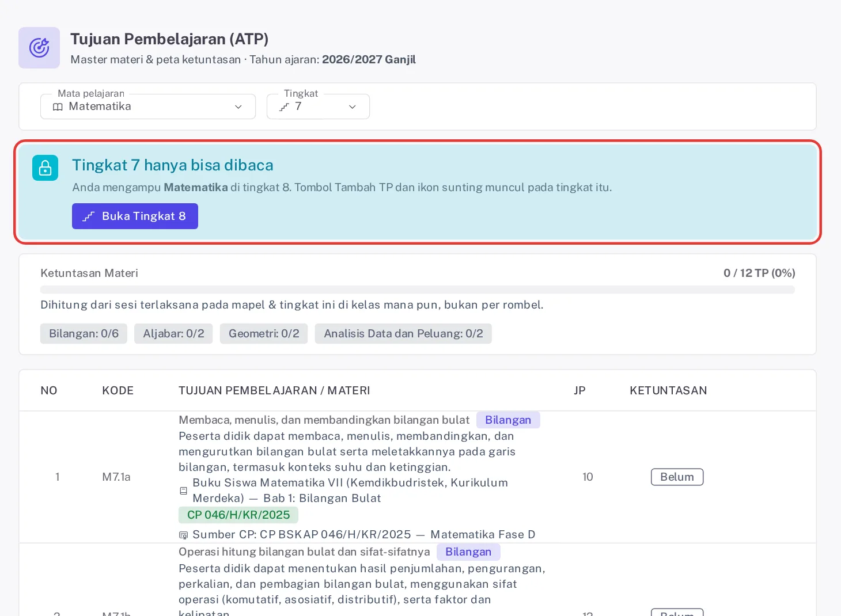
Task: Click the TUJUAN PEMBELAJARAN / MATERI column header
Action: [x=274, y=390]
